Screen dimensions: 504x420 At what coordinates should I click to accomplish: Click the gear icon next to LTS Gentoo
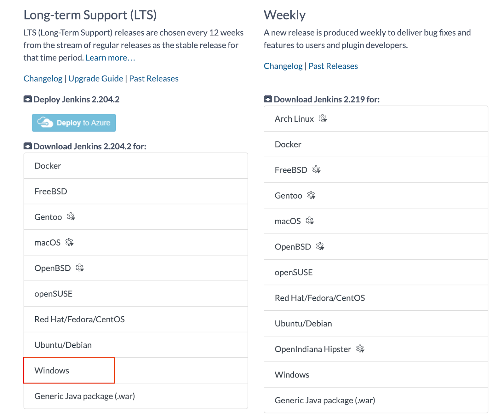71,216
